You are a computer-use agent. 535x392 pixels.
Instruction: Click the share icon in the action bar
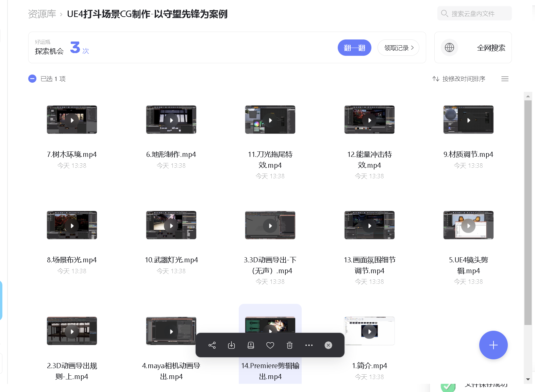(x=212, y=345)
